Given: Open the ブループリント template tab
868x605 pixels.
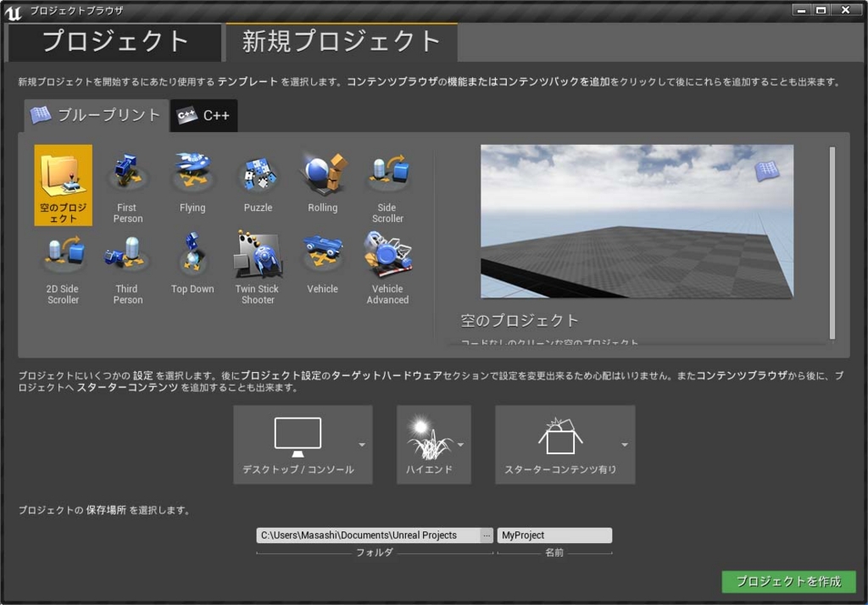Looking at the screenshot, I should (96, 115).
